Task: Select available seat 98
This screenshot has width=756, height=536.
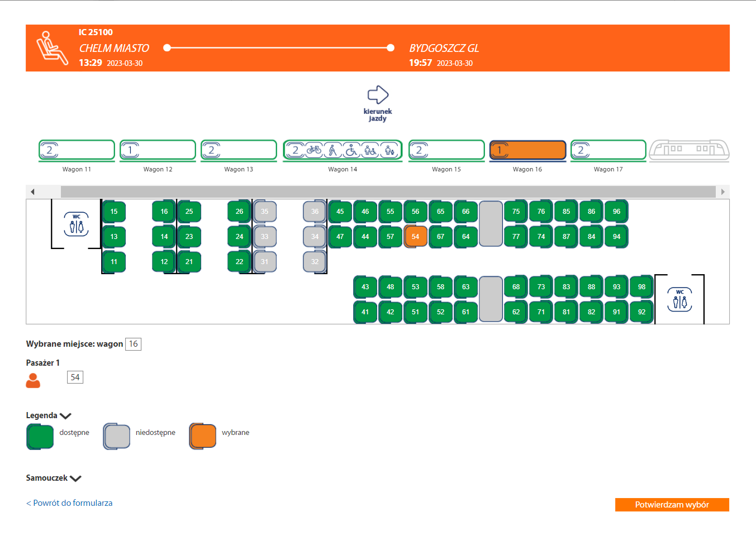Action: point(641,287)
